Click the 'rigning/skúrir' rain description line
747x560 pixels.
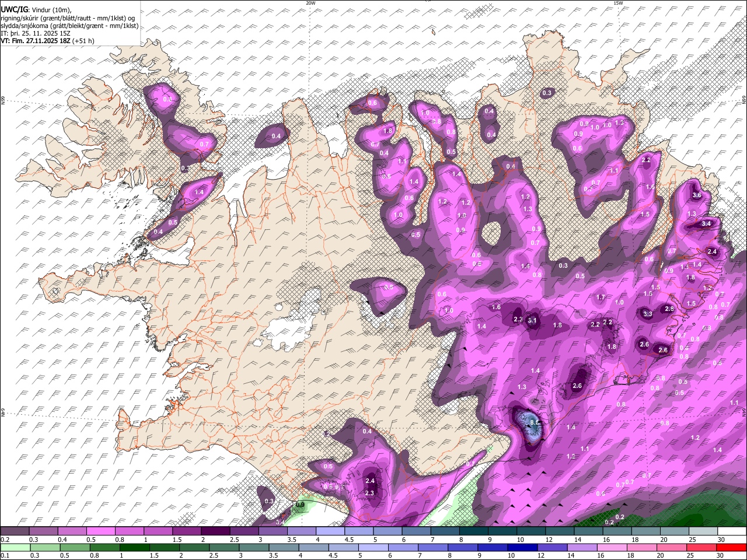click(68, 17)
